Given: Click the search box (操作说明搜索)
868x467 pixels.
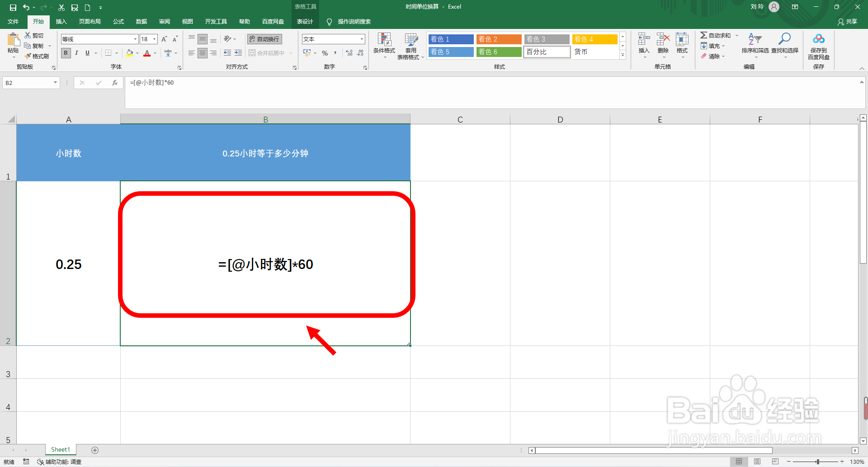Looking at the screenshot, I should point(349,22).
